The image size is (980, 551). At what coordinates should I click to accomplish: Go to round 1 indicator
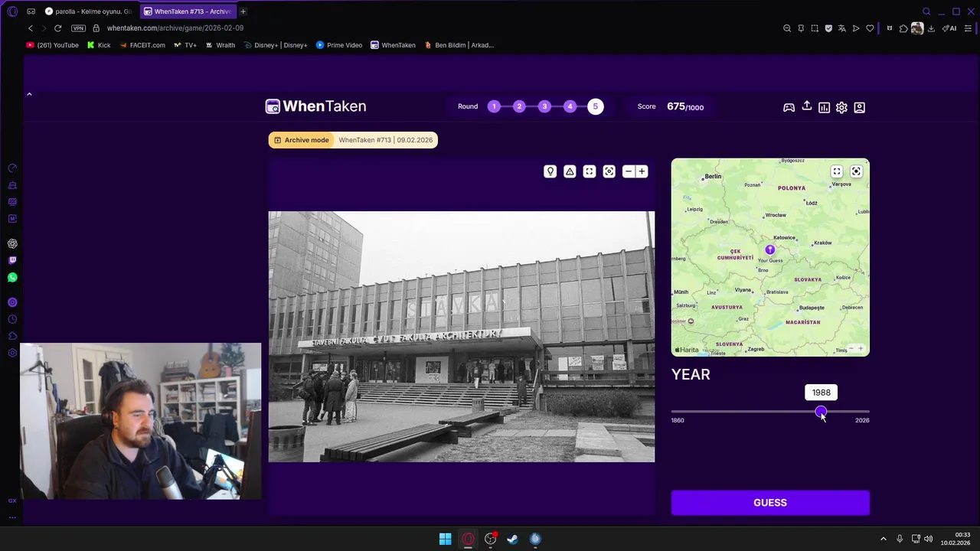coord(494,106)
